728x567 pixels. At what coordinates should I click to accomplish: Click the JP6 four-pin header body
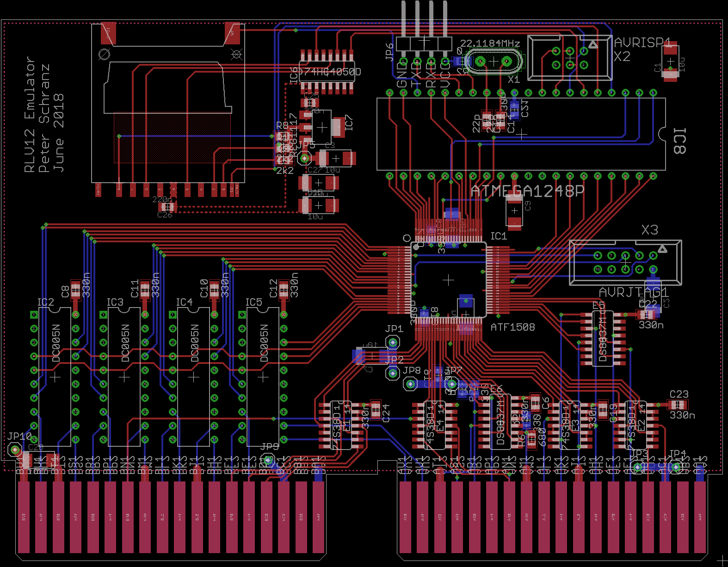point(424,43)
